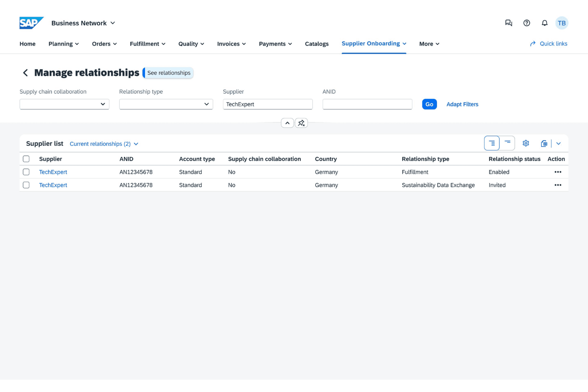Open the Fulfillment navigation menu
Image resolution: width=588 pixels, height=392 pixels.
point(148,44)
